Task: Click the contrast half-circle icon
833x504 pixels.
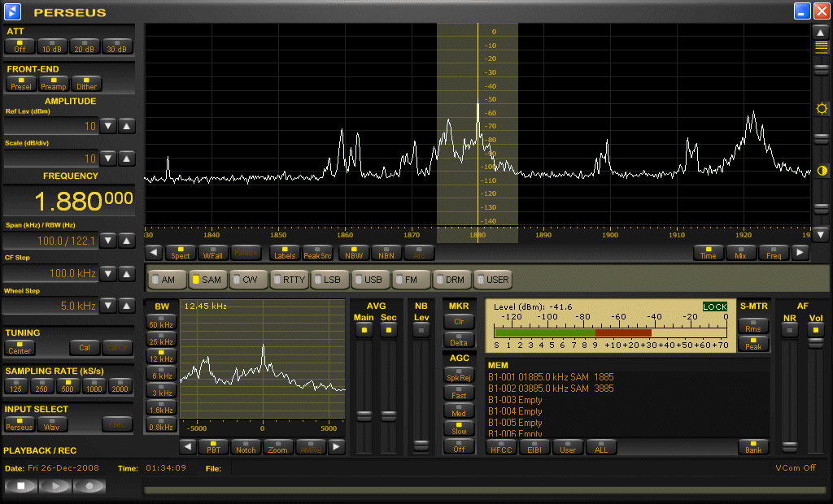Action: click(x=822, y=171)
